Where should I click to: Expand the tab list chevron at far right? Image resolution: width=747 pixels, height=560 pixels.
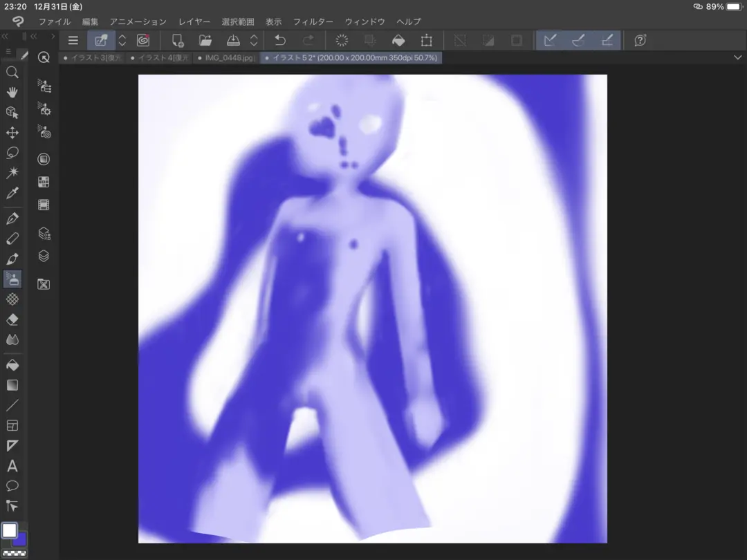coord(737,57)
